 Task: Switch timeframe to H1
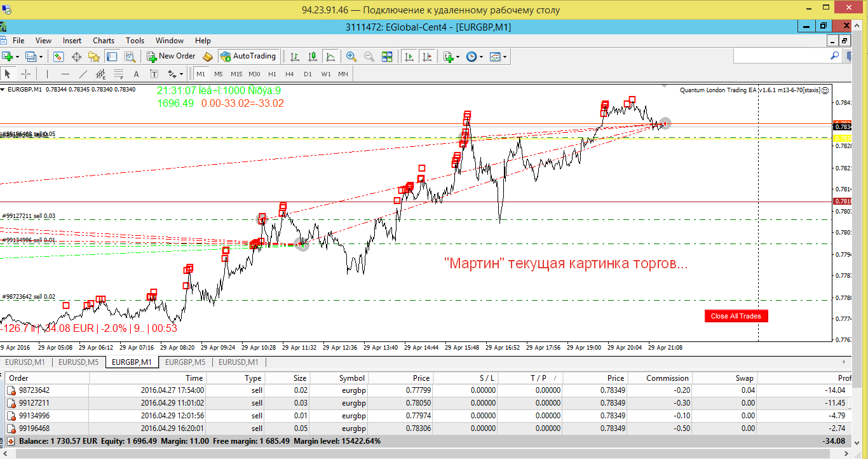(272, 74)
